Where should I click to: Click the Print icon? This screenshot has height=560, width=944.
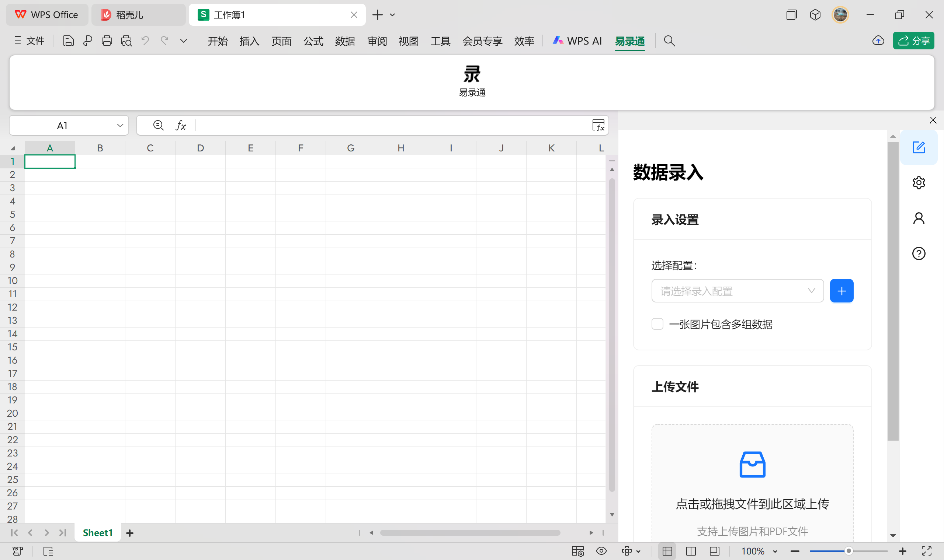(107, 41)
